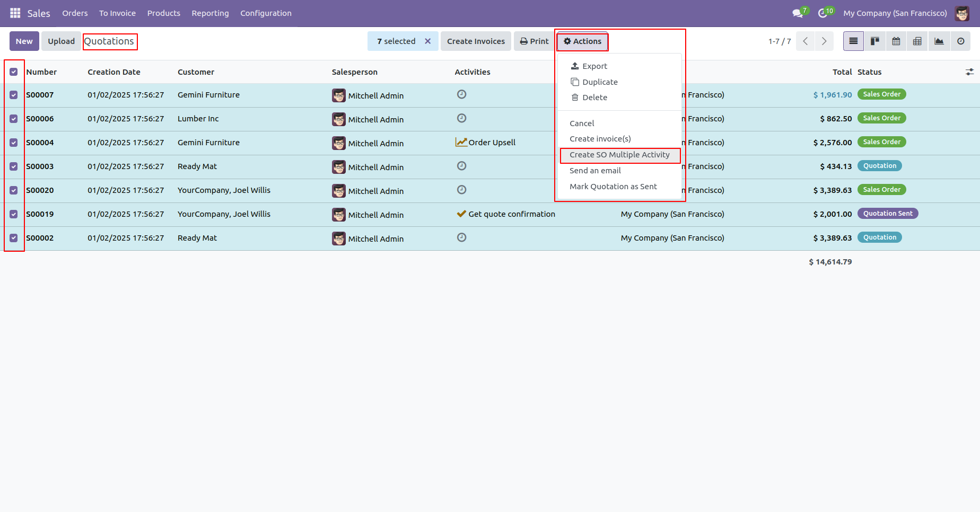This screenshot has width=980, height=512.
Task: Sort by Number column header
Action: [41, 72]
